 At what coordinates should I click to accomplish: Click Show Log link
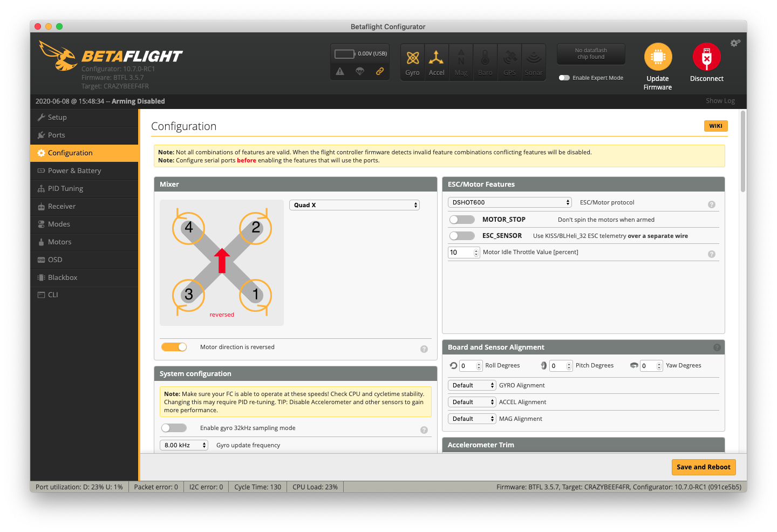point(720,101)
